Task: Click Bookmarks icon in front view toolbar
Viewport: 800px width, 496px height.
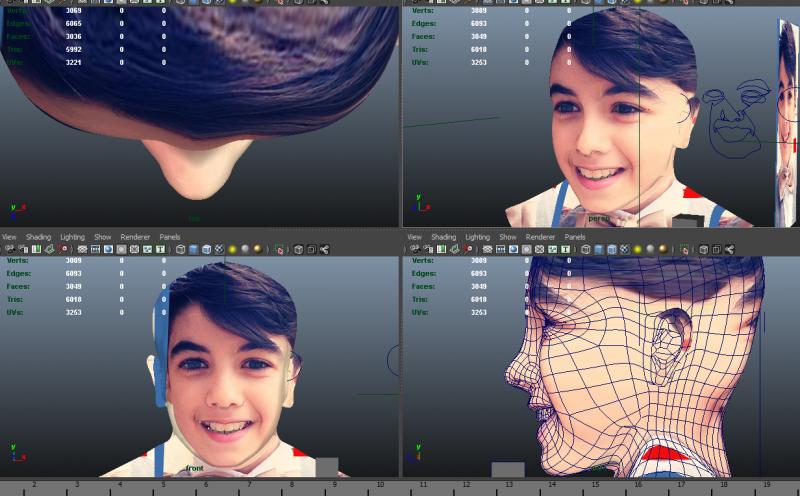Action: pos(36,249)
